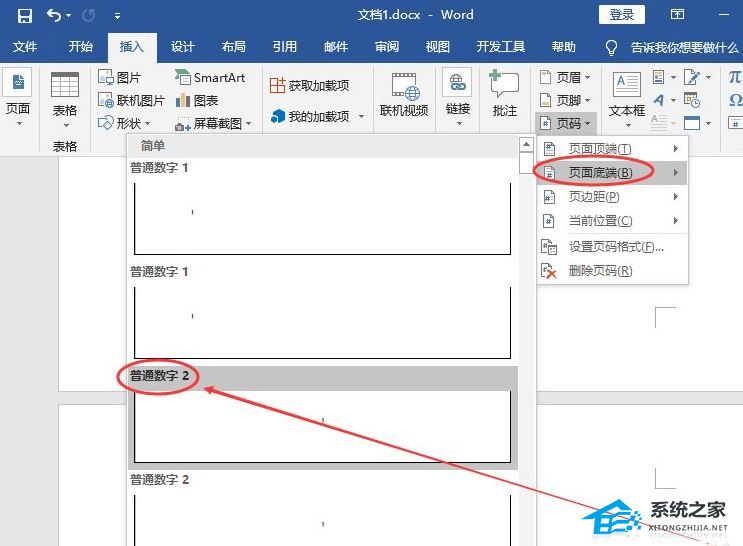This screenshot has height=546, width=743.
Task: Click the Save icon in the title bar
Action: (25, 16)
